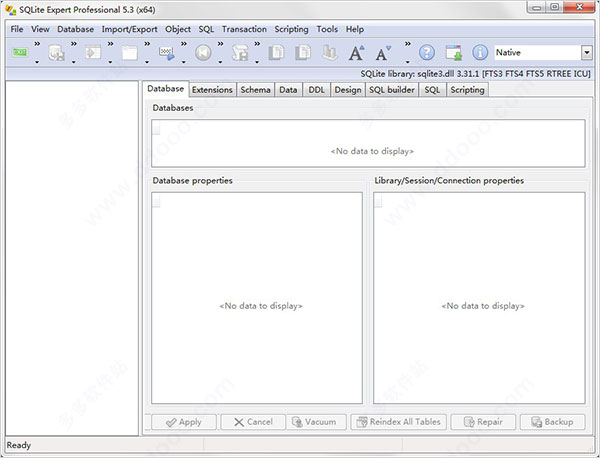600x458 pixels.
Task: Click the Reindex All Tables button
Action: click(x=398, y=422)
